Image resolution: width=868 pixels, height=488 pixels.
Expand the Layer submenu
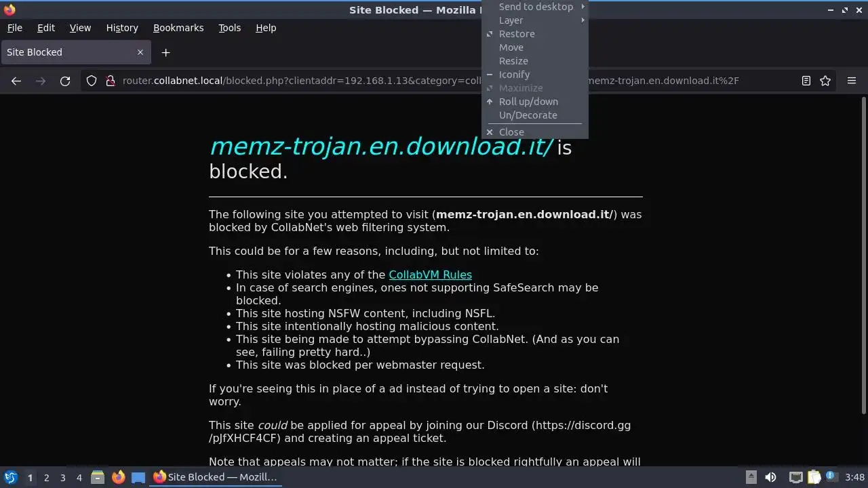click(535, 20)
